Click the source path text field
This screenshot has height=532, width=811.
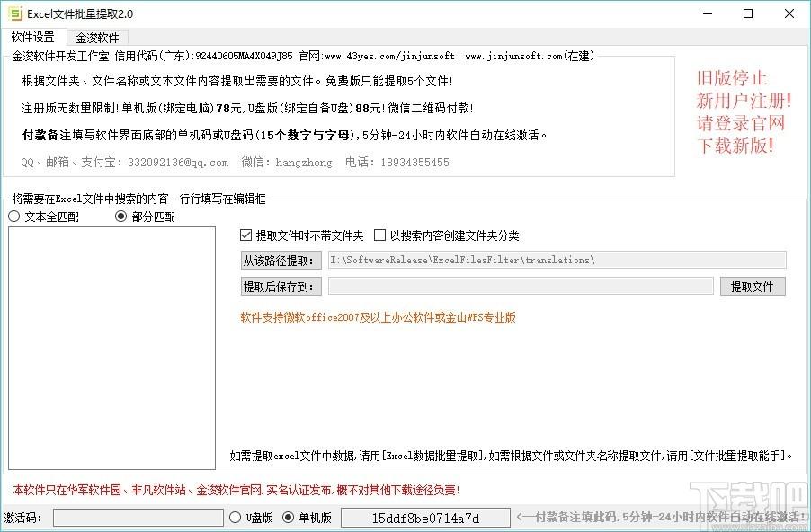click(557, 261)
